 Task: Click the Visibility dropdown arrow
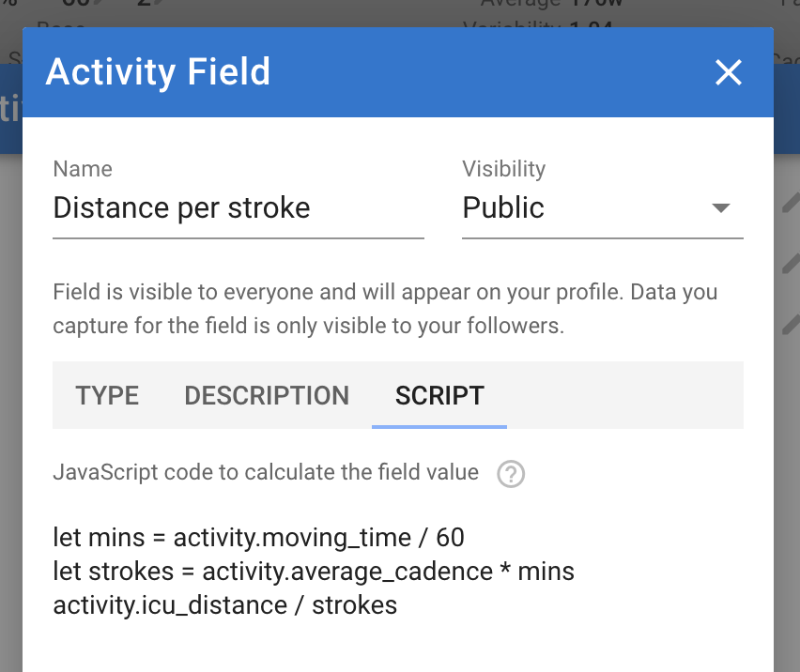click(x=721, y=207)
